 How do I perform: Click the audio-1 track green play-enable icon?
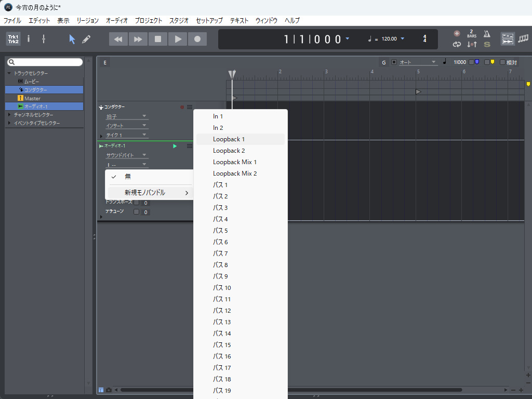pyautogui.click(x=175, y=146)
